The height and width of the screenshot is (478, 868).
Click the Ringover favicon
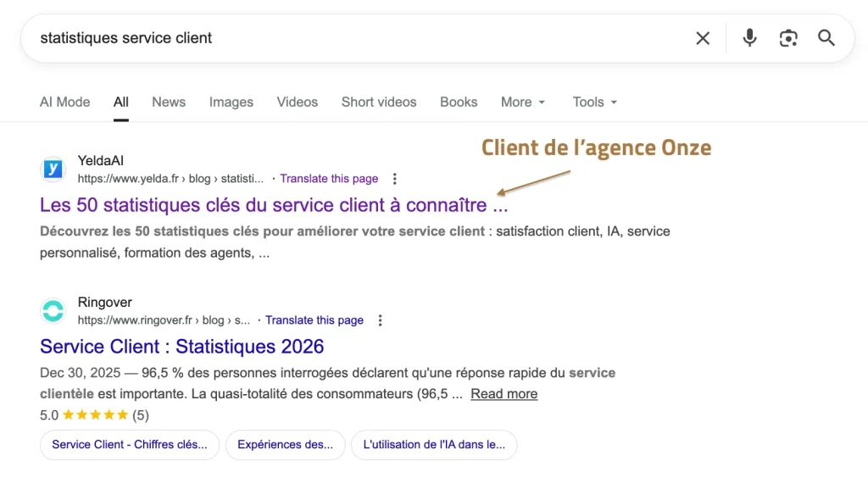[53, 310]
